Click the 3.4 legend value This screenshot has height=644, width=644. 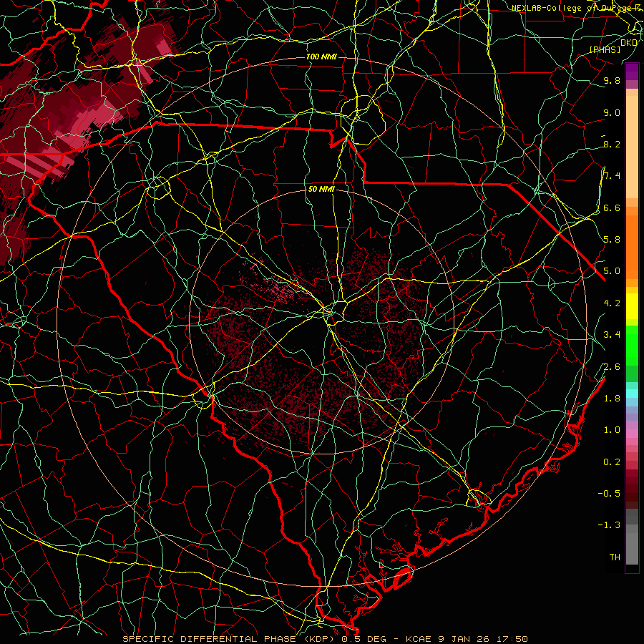[x=612, y=334]
